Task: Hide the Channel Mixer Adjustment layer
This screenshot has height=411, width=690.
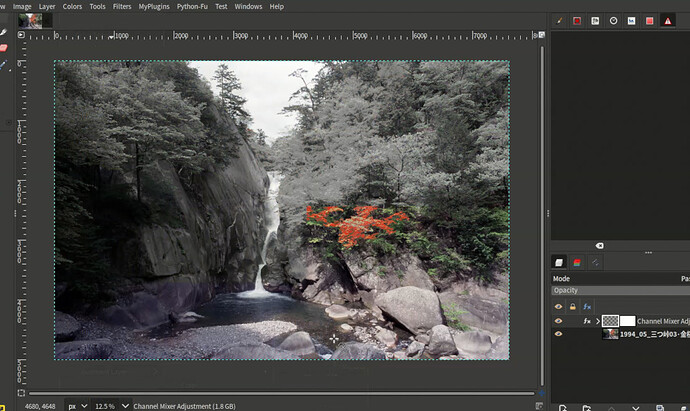Action: (x=558, y=321)
